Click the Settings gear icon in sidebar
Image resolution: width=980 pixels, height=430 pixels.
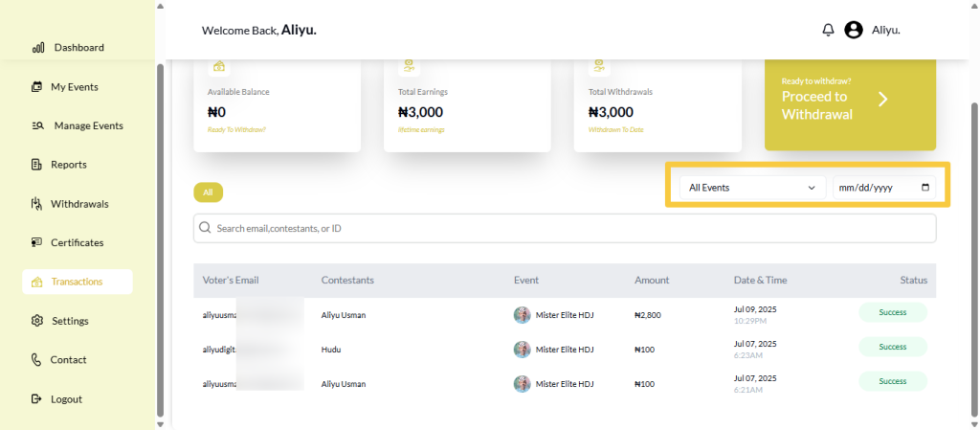point(37,321)
